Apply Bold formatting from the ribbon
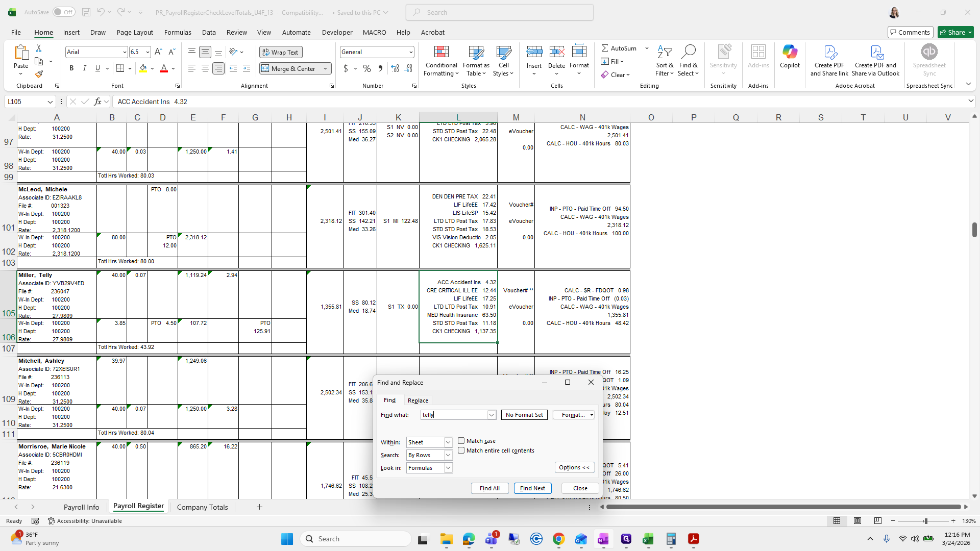Viewport: 980px width, 551px height. coord(71,68)
